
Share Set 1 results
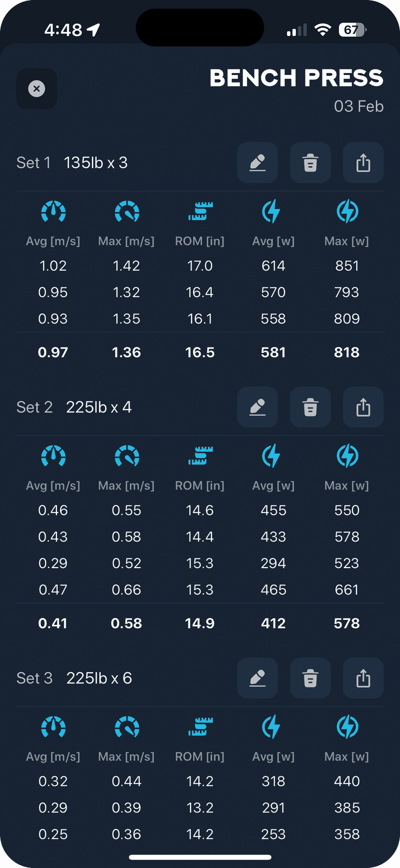[x=363, y=163]
